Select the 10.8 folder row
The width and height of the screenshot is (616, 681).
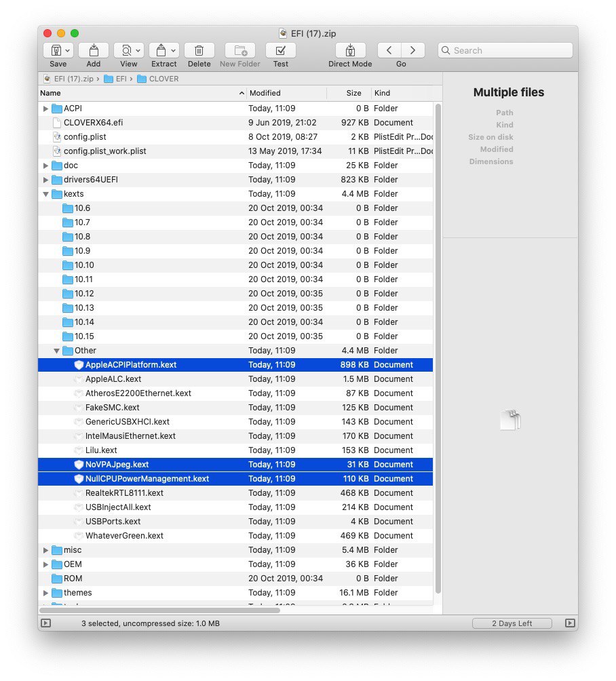click(x=235, y=237)
